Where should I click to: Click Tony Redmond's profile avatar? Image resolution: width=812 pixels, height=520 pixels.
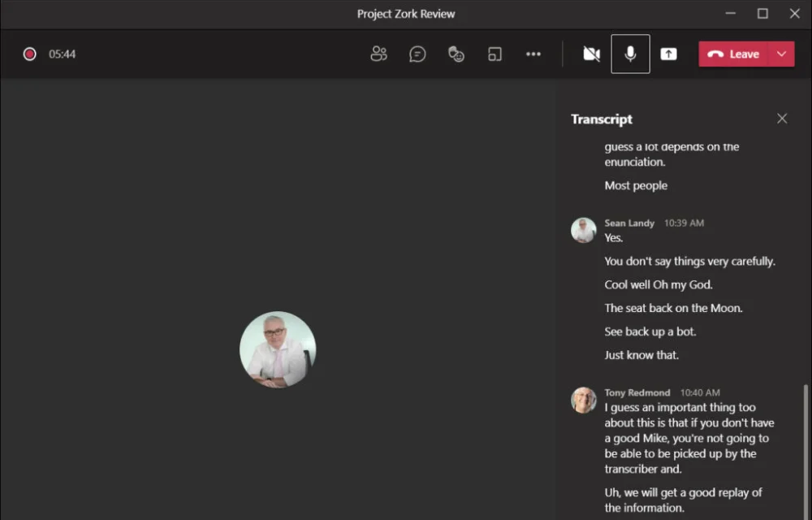pos(583,400)
